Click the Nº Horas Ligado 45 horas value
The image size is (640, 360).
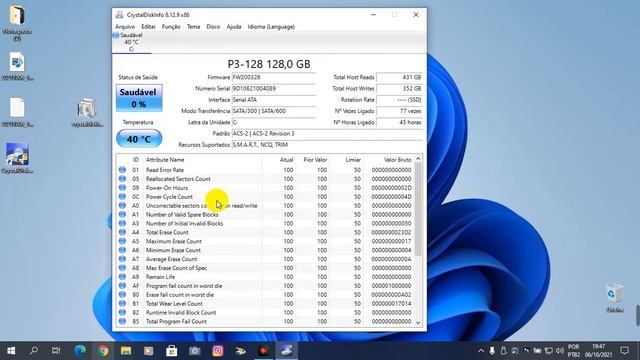(x=399, y=122)
